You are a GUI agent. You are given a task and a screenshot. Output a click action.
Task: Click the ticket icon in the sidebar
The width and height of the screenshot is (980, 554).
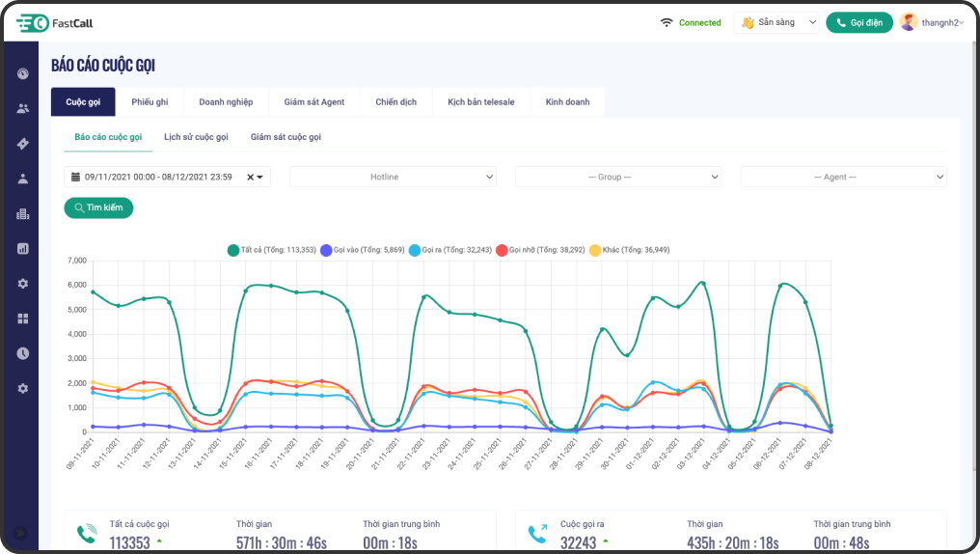pyautogui.click(x=23, y=144)
